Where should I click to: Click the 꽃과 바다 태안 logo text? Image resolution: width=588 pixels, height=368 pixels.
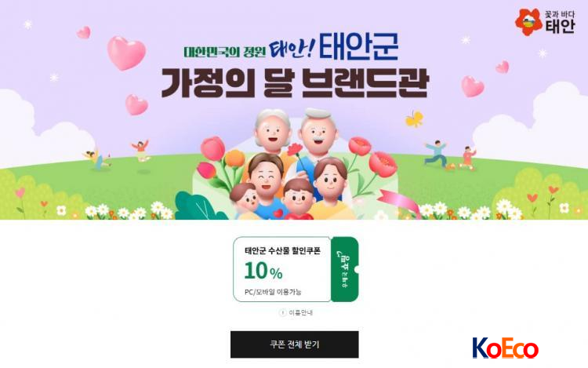[x=560, y=22]
